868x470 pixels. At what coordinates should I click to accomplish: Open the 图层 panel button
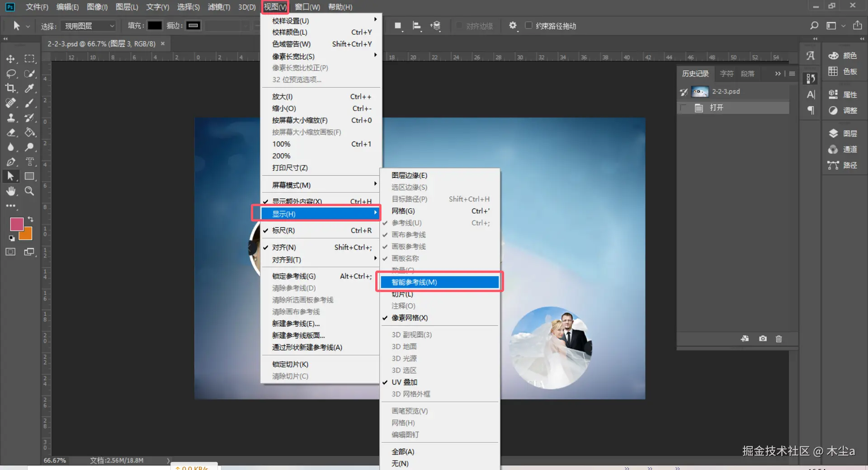click(843, 133)
